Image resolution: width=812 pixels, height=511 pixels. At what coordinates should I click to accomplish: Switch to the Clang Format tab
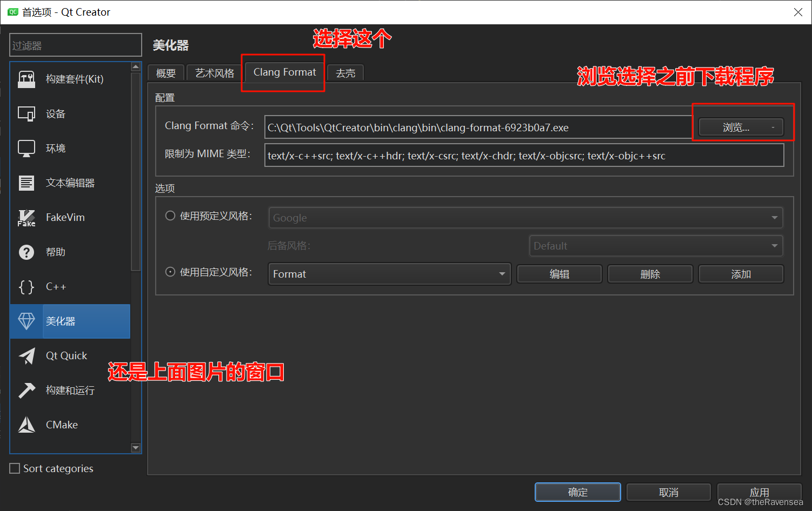click(x=284, y=72)
